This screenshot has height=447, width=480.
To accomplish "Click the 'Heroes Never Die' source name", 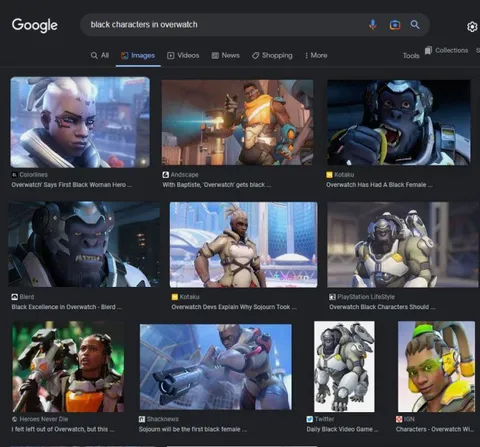I will pos(44,419).
